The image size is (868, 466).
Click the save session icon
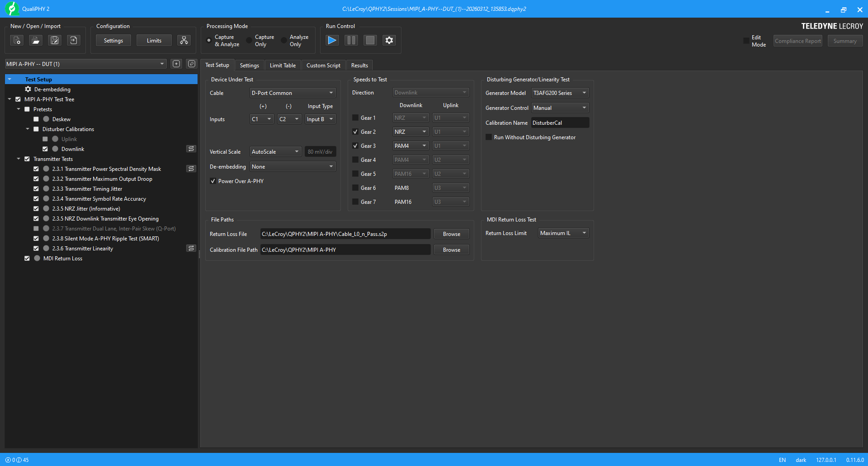[x=55, y=41]
